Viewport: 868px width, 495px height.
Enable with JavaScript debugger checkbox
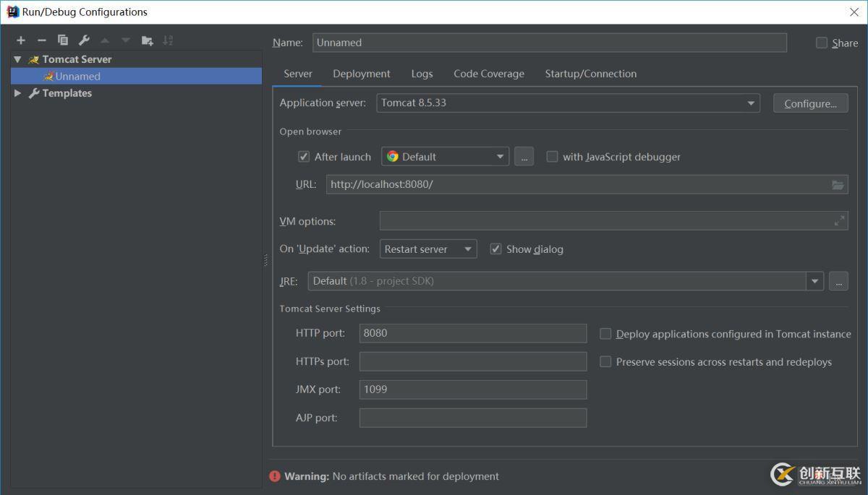552,157
